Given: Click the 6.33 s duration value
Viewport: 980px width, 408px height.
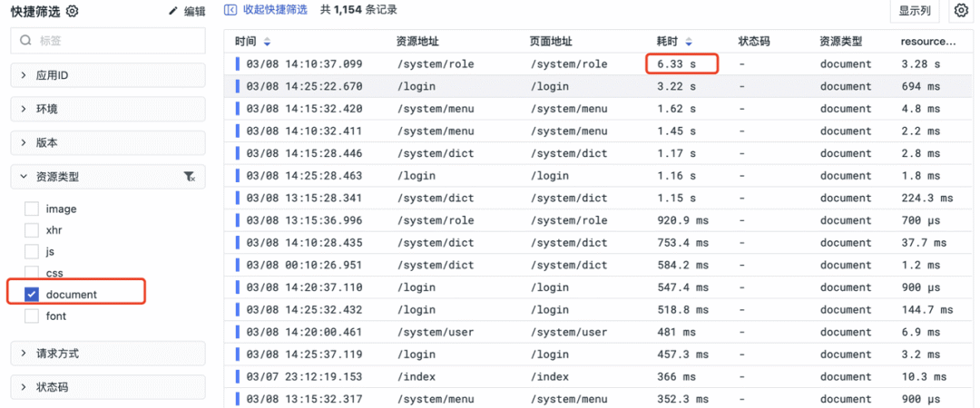Looking at the screenshot, I should click(x=676, y=63).
